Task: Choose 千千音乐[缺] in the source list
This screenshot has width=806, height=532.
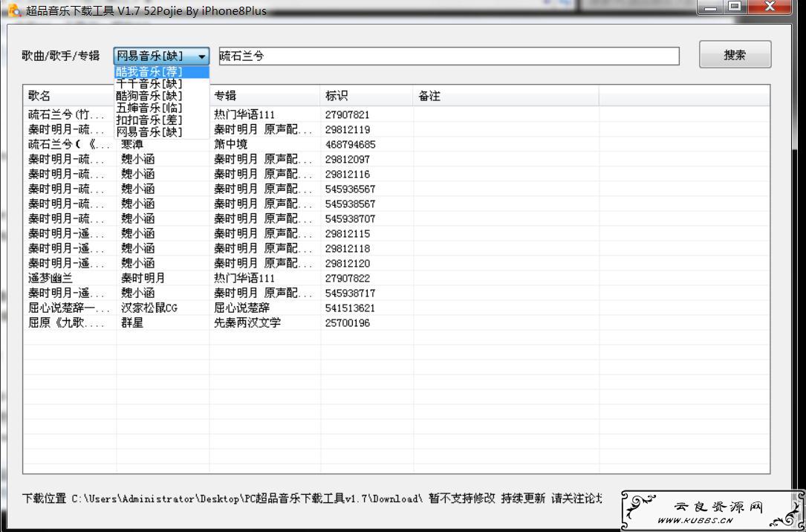Action: click(161, 83)
